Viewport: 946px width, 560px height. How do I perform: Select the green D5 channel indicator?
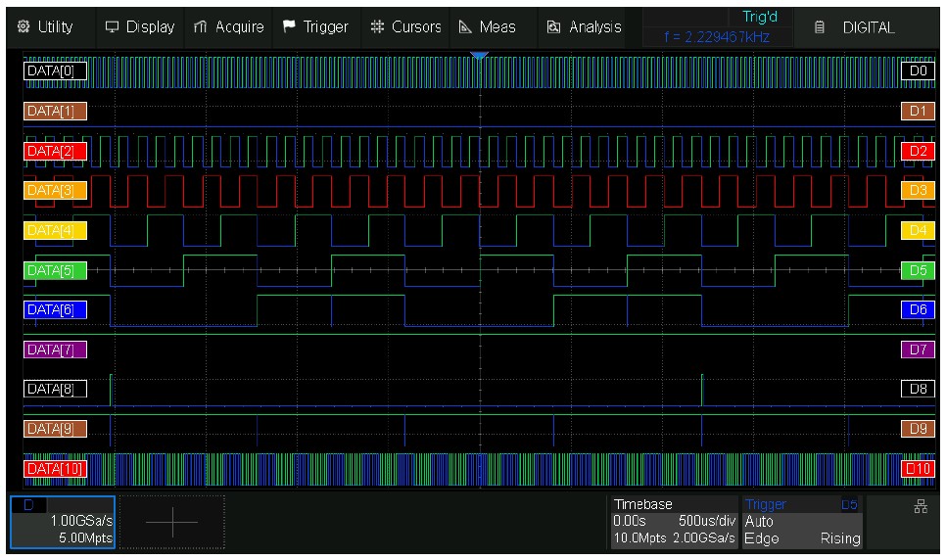tap(917, 270)
